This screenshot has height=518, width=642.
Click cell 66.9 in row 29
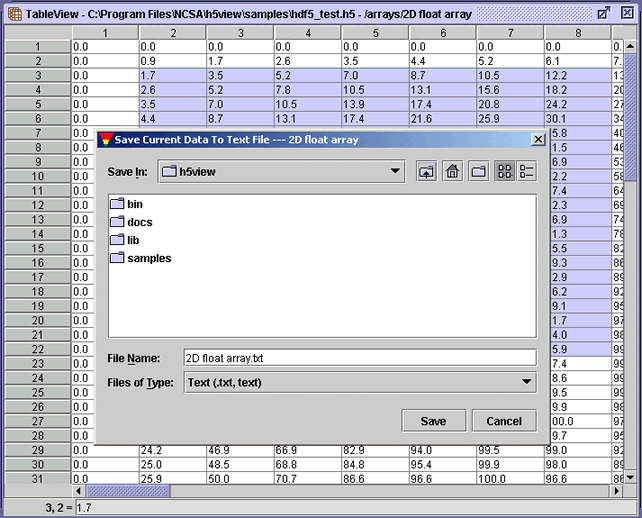coord(308,450)
